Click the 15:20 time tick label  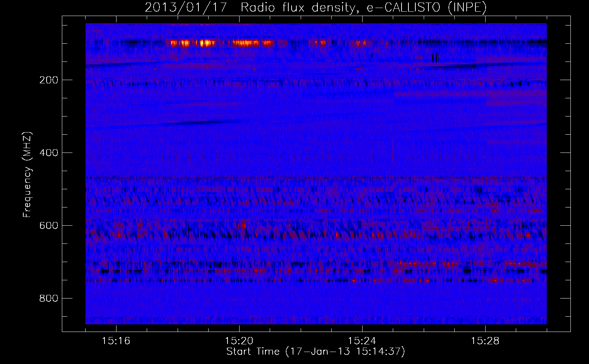(x=239, y=341)
